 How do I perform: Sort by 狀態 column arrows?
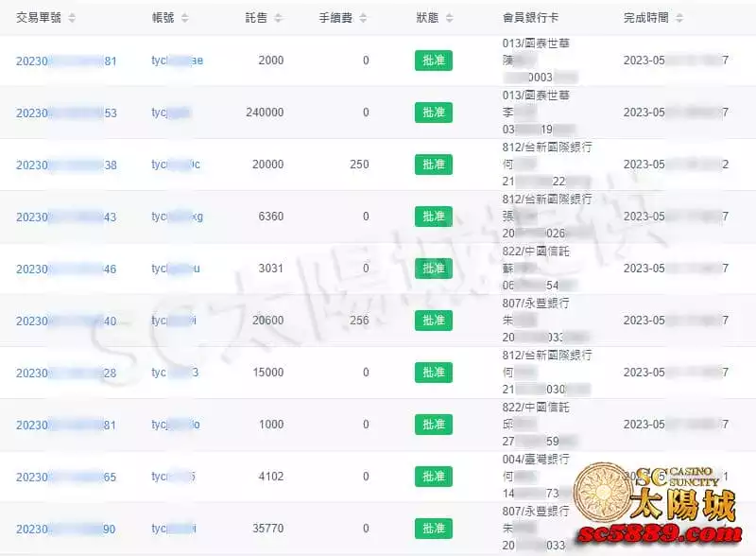coord(450,18)
